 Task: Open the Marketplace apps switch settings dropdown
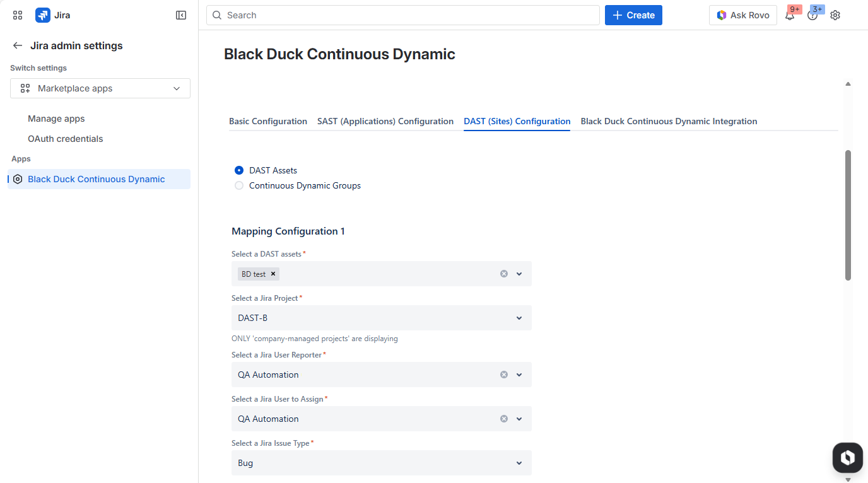(100, 88)
